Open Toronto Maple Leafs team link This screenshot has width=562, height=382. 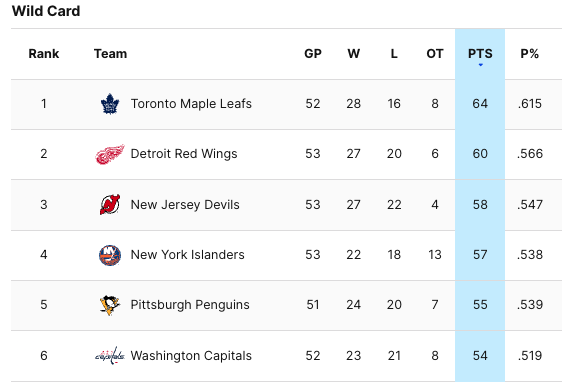(191, 104)
